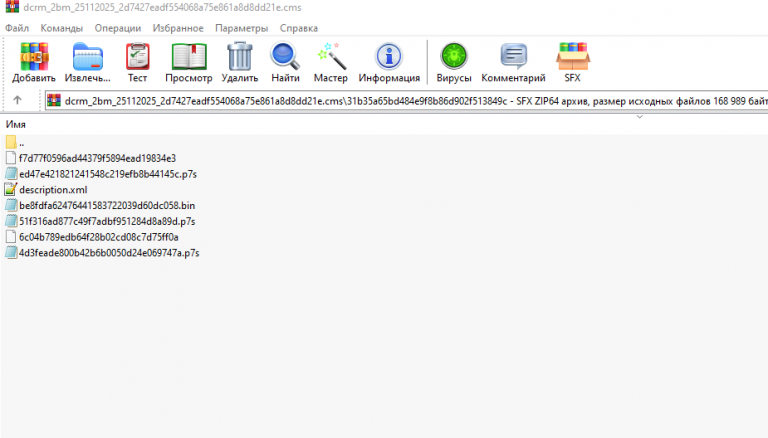Click icon beside ed47e421821241548c219efb8b44145c.p7s
This screenshot has width=768, height=438.
11,174
